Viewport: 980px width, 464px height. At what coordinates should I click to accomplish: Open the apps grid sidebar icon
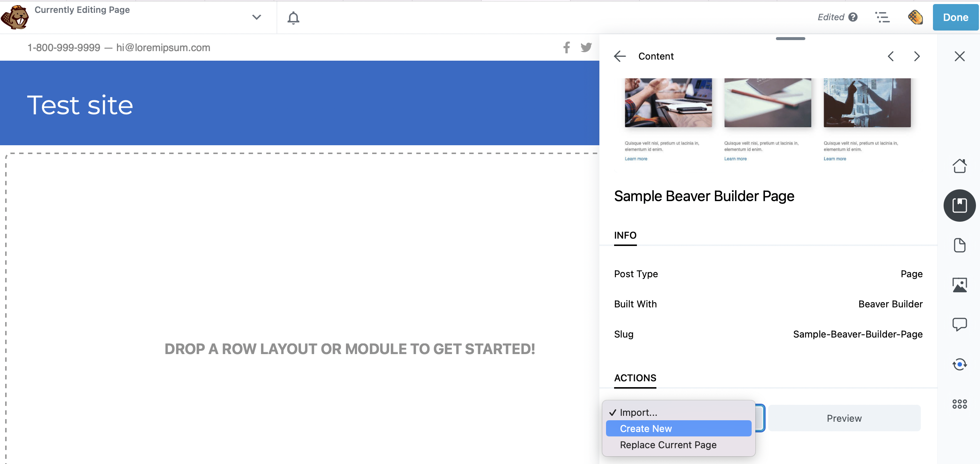959,404
